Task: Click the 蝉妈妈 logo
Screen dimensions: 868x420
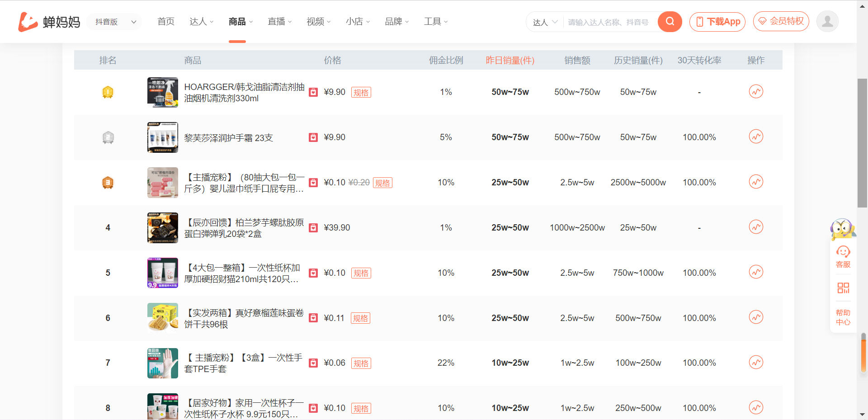Action: [49, 22]
